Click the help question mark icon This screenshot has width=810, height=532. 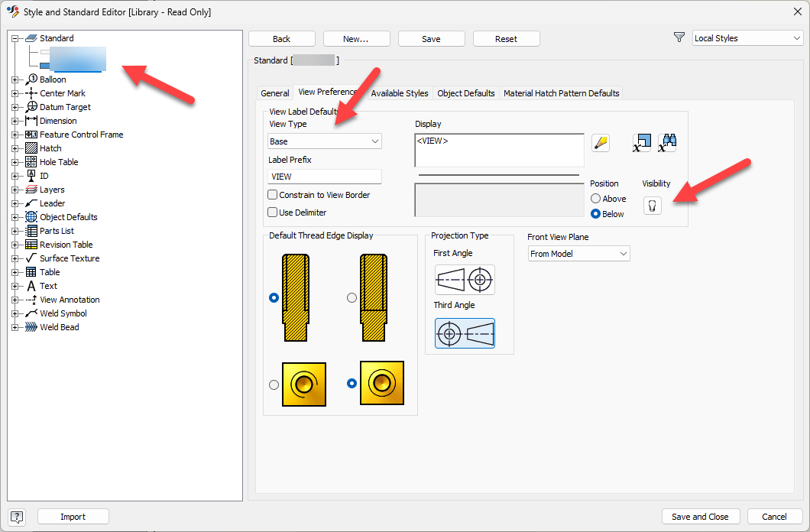click(x=16, y=516)
